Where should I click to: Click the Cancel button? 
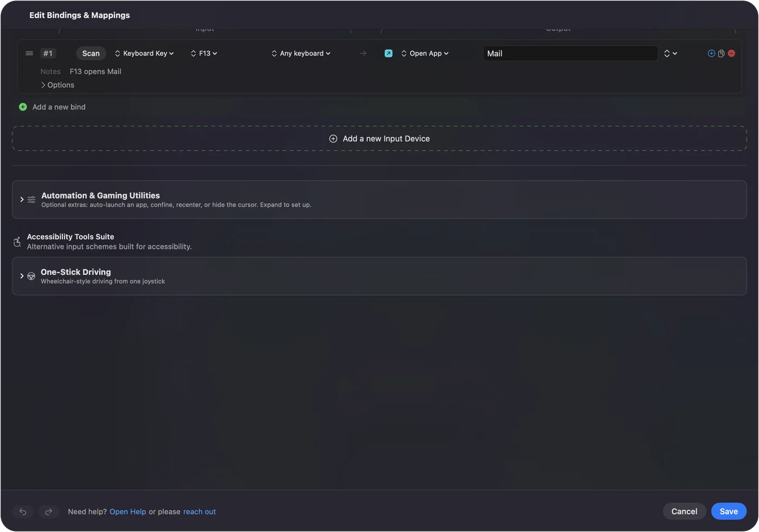[684, 511]
